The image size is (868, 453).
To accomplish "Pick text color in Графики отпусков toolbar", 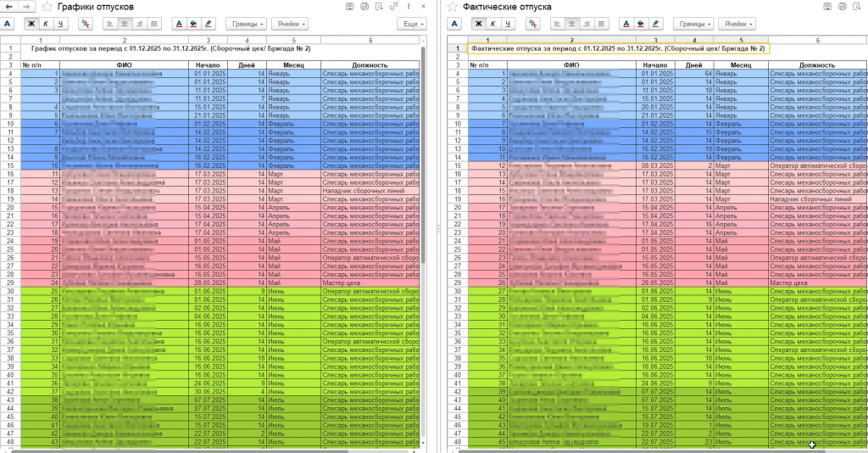I will (x=179, y=24).
